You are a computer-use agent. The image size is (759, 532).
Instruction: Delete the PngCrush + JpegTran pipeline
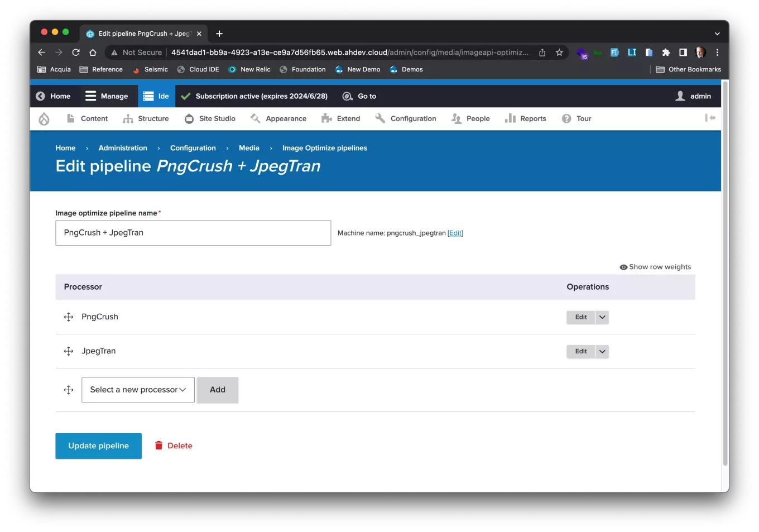pos(173,445)
